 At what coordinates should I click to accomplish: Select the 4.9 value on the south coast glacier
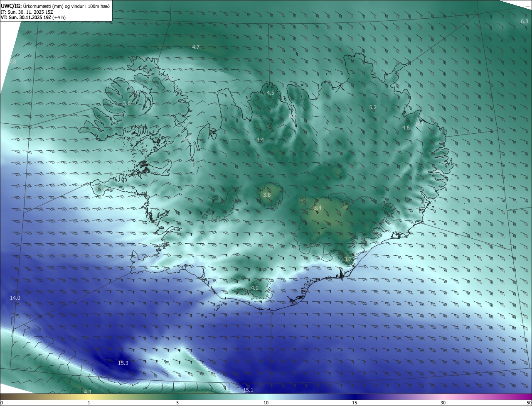click(x=255, y=288)
